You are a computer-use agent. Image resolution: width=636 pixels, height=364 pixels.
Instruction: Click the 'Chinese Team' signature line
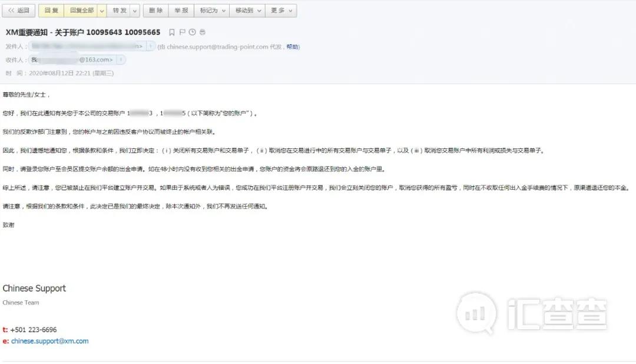tap(21, 302)
